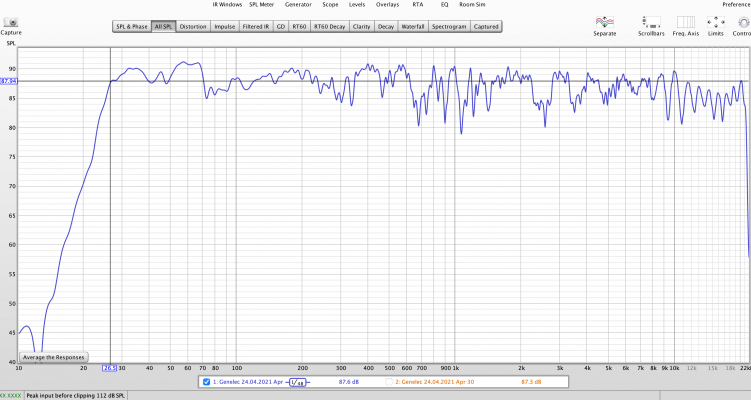Open Preferences in the top toolbar
The width and height of the screenshot is (751, 400).
736,4
